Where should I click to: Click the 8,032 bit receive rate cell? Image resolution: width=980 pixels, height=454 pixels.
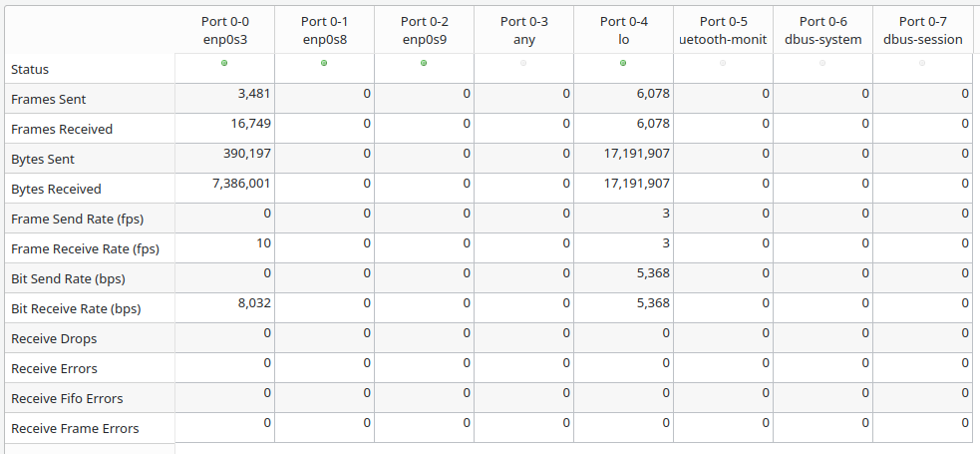click(251, 303)
